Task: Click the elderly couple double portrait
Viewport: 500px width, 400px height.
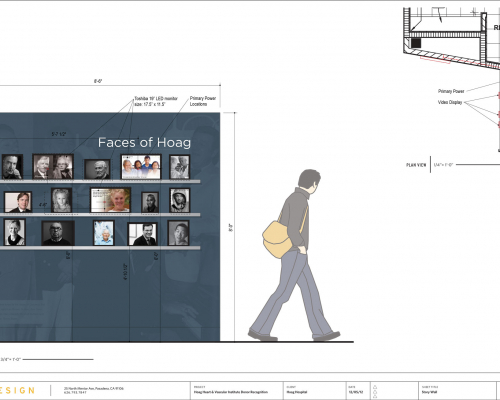Action: 53,166
